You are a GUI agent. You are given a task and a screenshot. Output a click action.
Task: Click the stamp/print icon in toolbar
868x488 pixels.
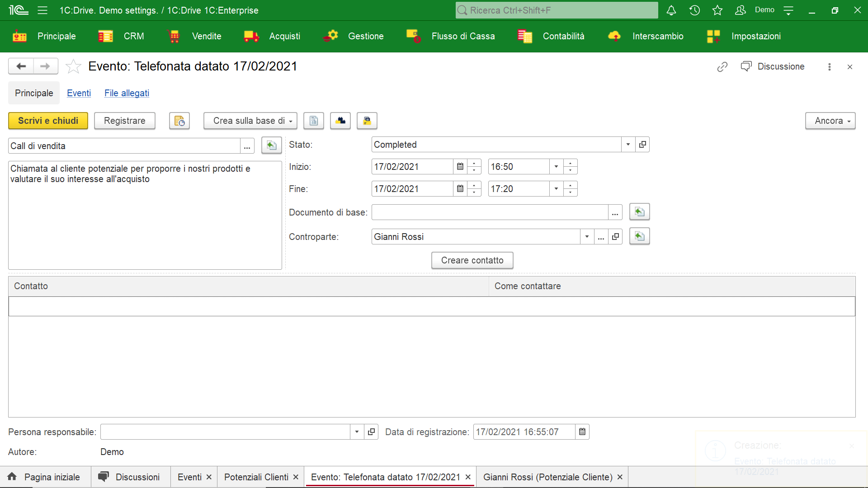point(367,121)
